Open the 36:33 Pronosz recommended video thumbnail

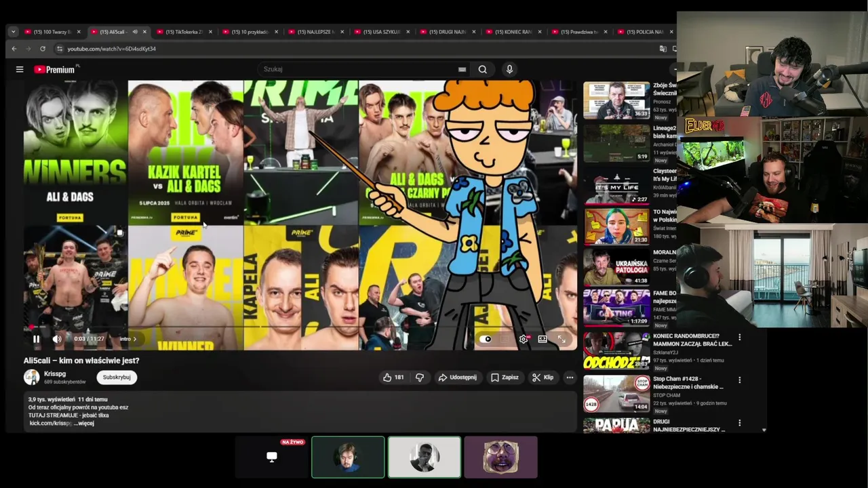click(616, 100)
